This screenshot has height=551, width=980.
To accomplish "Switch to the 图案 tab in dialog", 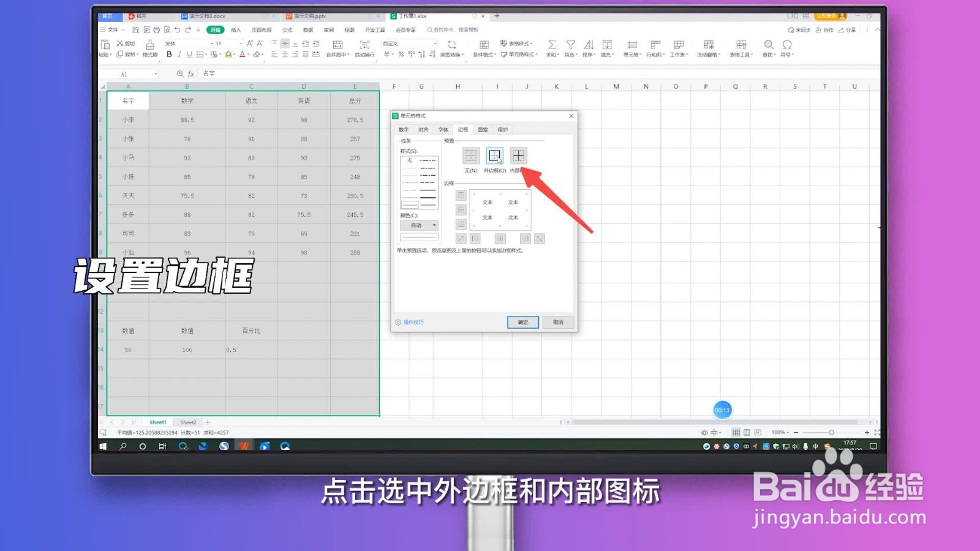I will pyautogui.click(x=483, y=130).
